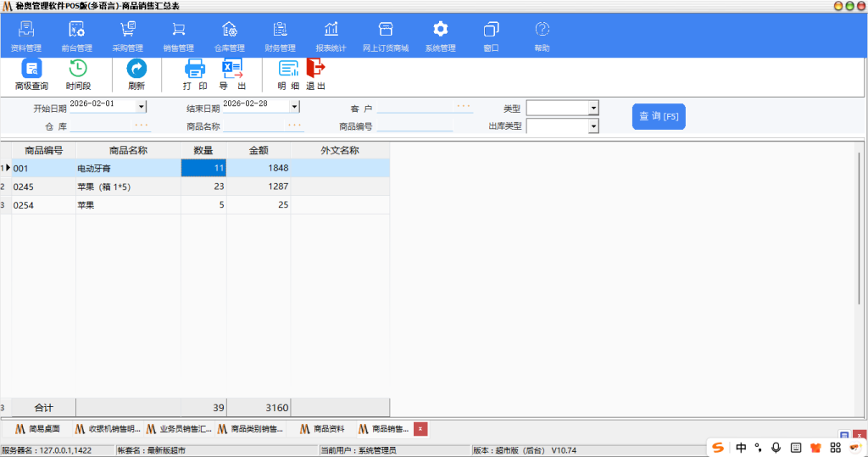Open the 报表统计 report statistics menu
The image size is (868, 457).
click(331, 36)
